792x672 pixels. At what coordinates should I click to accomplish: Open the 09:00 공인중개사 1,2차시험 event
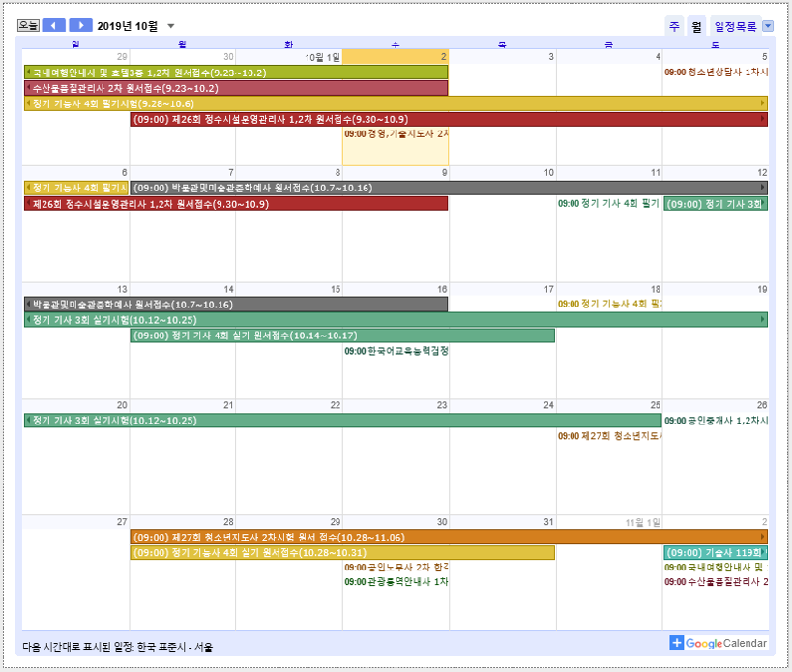pos(716,421)
